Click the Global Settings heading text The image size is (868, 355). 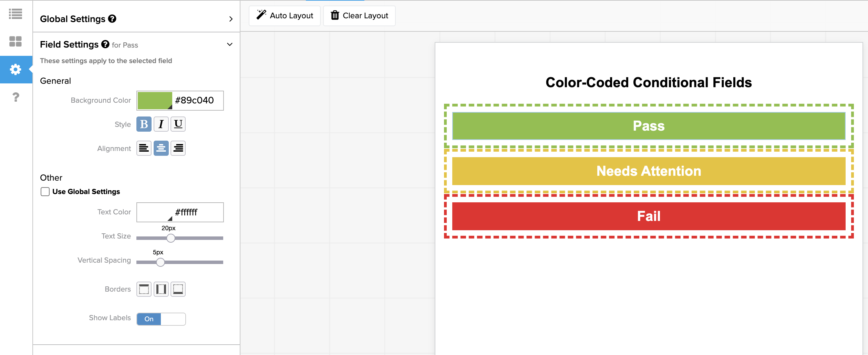[73, 19]
